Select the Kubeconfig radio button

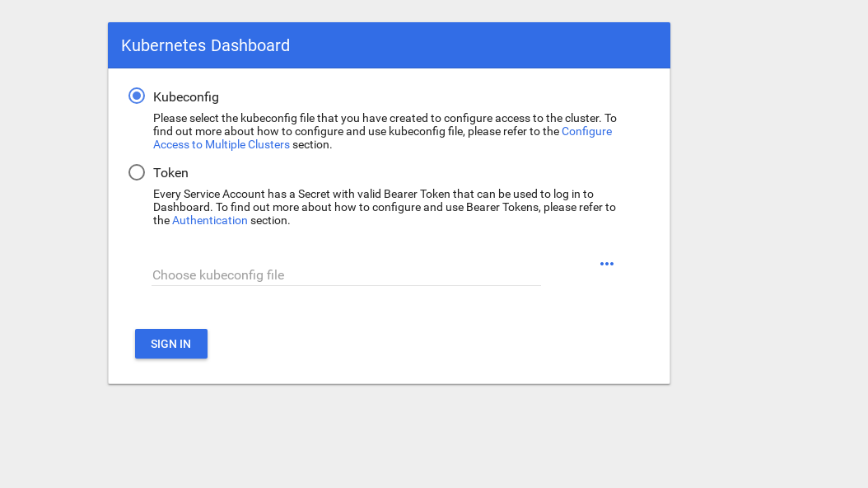[137, 96]
